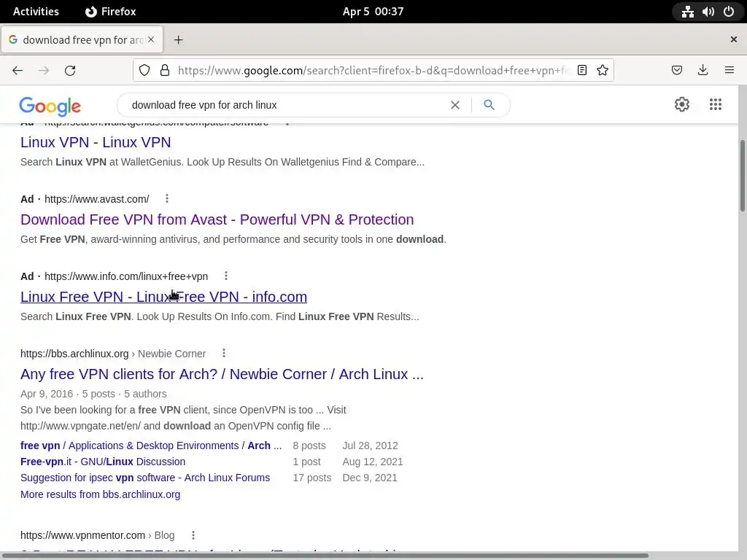Viewport: 747px width, 560px height.
Task: Open the 'Linux VPN - Linux VPN' ad link
Action: 96,142
